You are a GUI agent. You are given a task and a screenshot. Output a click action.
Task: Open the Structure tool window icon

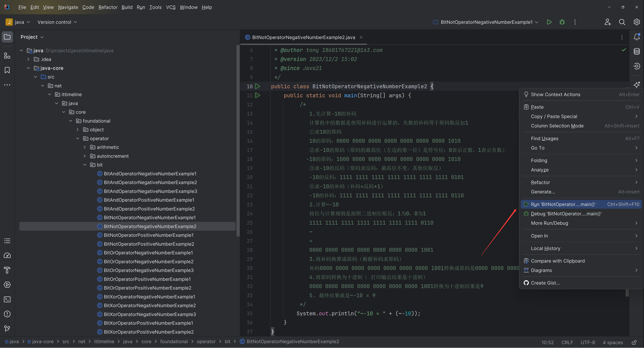[x=7, y=55]
